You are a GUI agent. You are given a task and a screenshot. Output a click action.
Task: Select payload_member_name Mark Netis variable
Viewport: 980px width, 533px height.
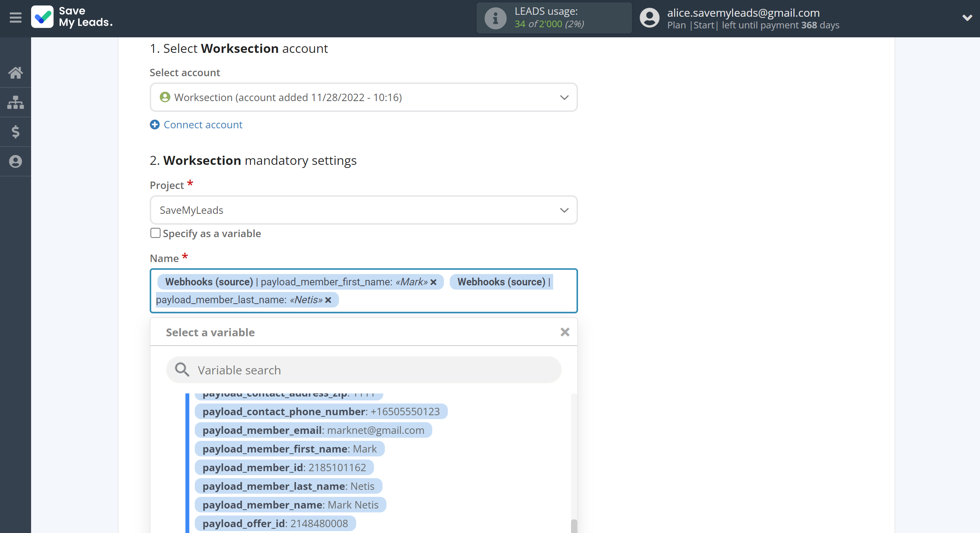coord(290,505)
